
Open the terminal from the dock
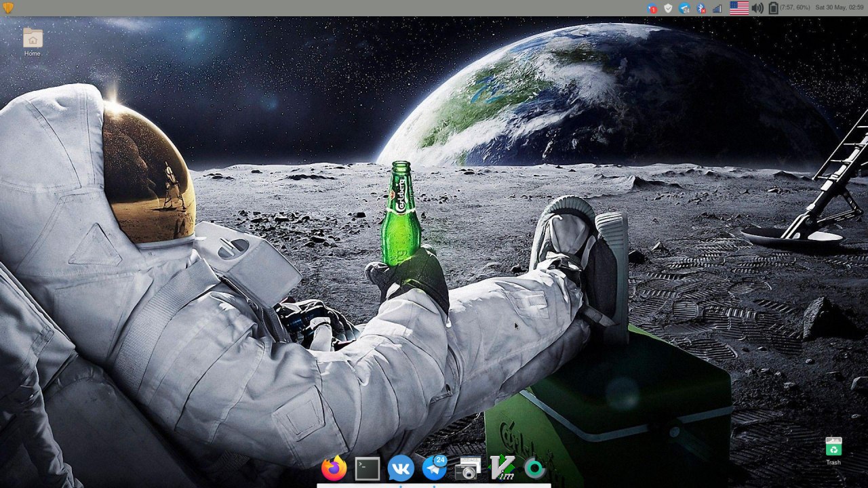click(367, 468)
